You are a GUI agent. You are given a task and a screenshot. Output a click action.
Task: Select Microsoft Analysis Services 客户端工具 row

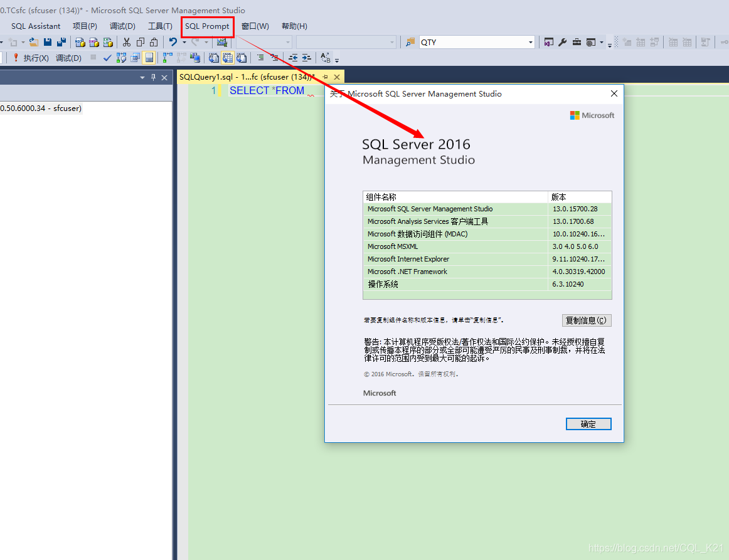tap(487, 221)
